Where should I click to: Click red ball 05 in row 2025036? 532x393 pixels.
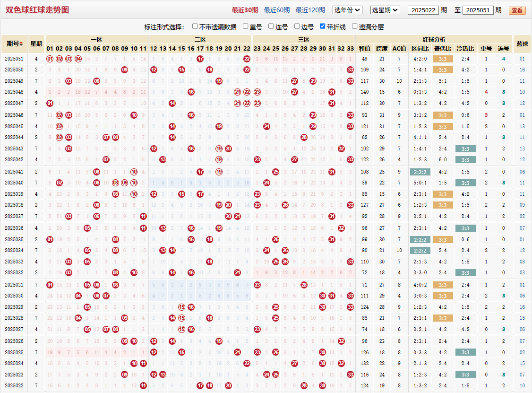coord(87,228)
